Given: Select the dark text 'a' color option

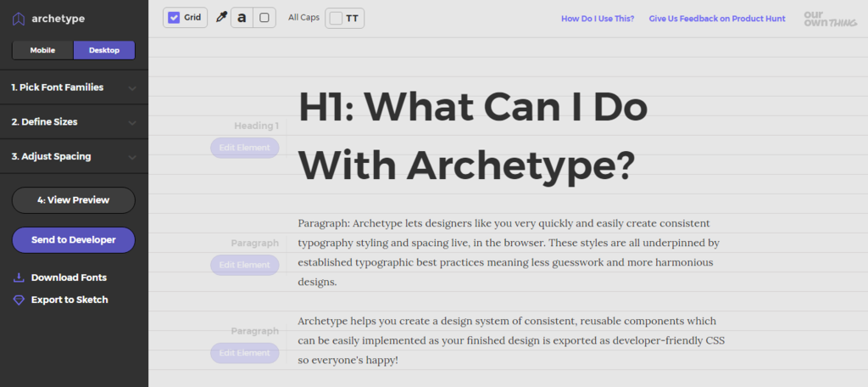Looking at the screenshot, I should tap(242, 18).
